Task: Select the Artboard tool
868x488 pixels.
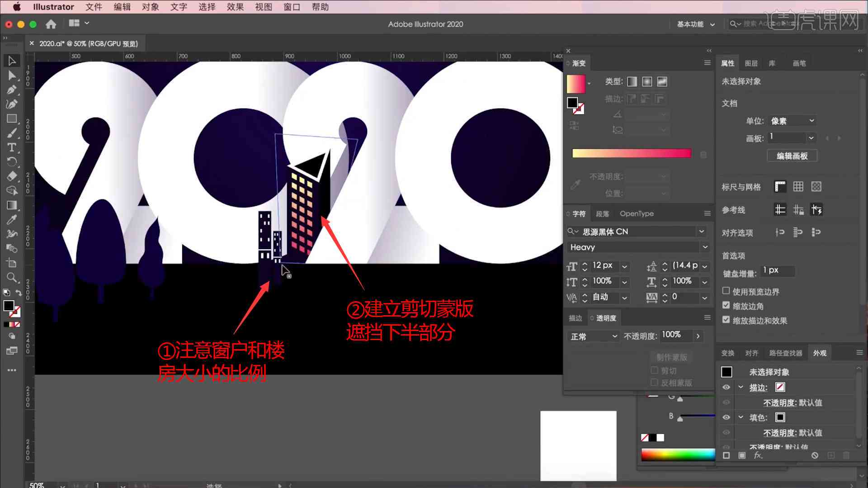Action: (x=12, y=263)
